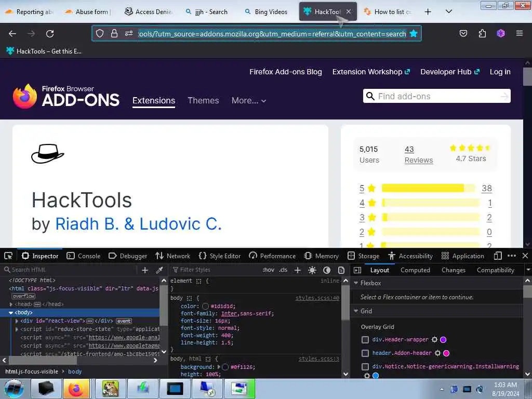Toggle the three-pane inspector sidebar icon

(357, 270)
